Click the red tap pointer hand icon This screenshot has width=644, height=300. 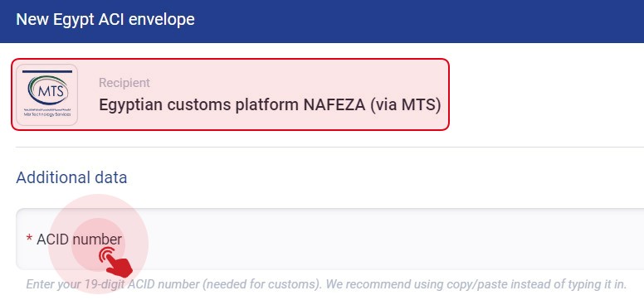(116, 262)
